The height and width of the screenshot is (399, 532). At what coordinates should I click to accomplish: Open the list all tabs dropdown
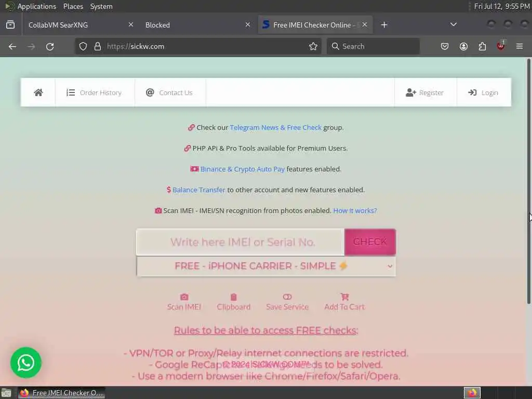453,24
